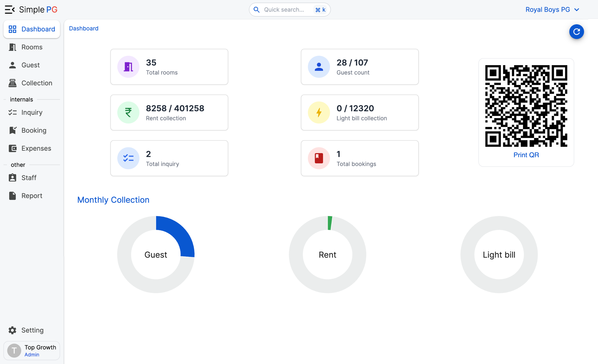Select Staff from the sidebar
598x364 pixels.
coord(29,178)
